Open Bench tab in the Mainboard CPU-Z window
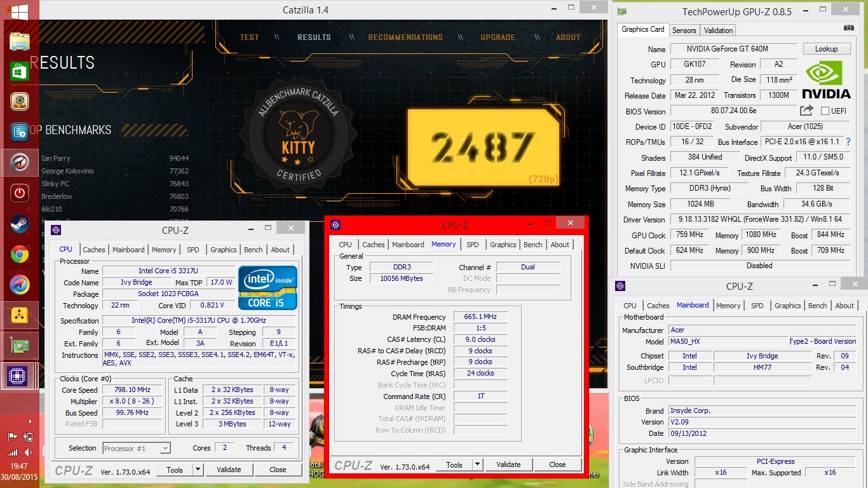 tap(817, 306)
